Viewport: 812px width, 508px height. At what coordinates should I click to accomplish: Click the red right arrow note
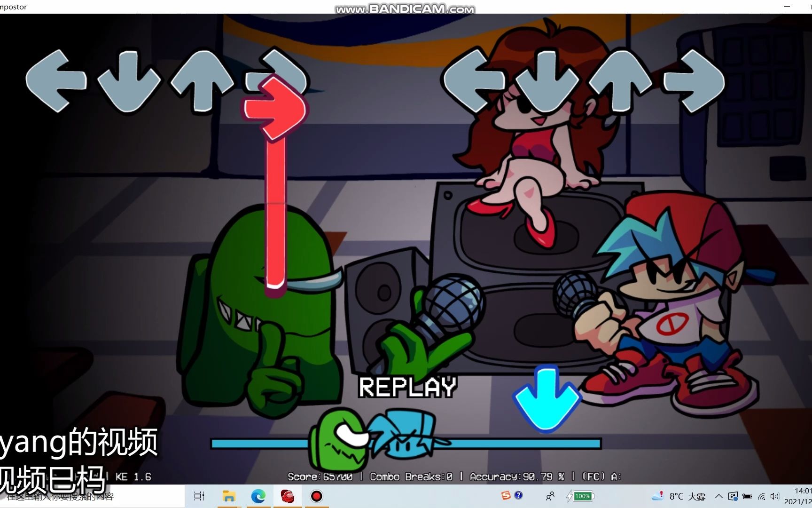274,109
